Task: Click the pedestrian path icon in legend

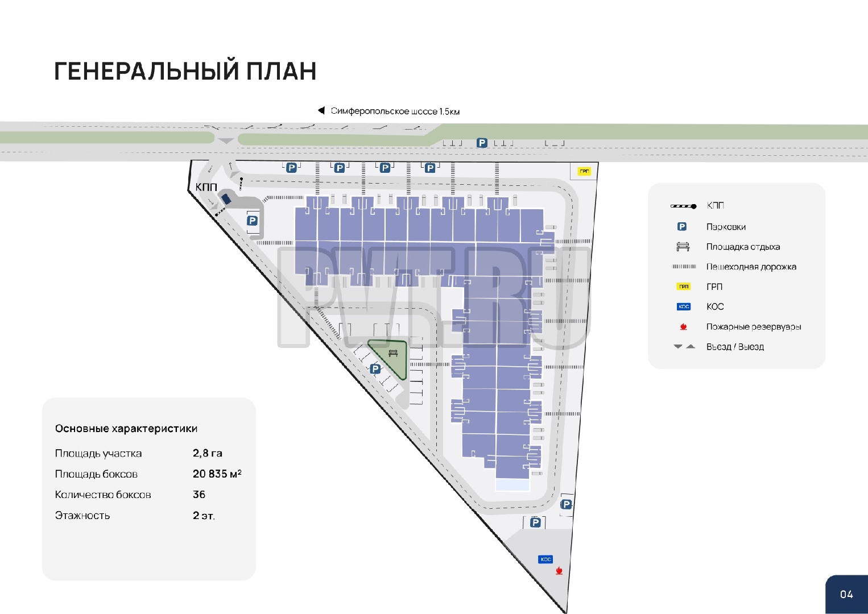Action: tap(683, 267)
